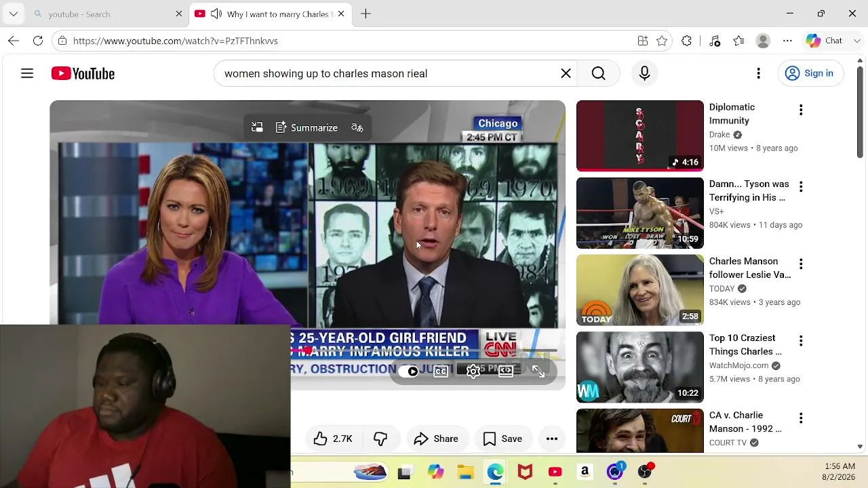Start voice search with microphone

(x=644, y=73)
